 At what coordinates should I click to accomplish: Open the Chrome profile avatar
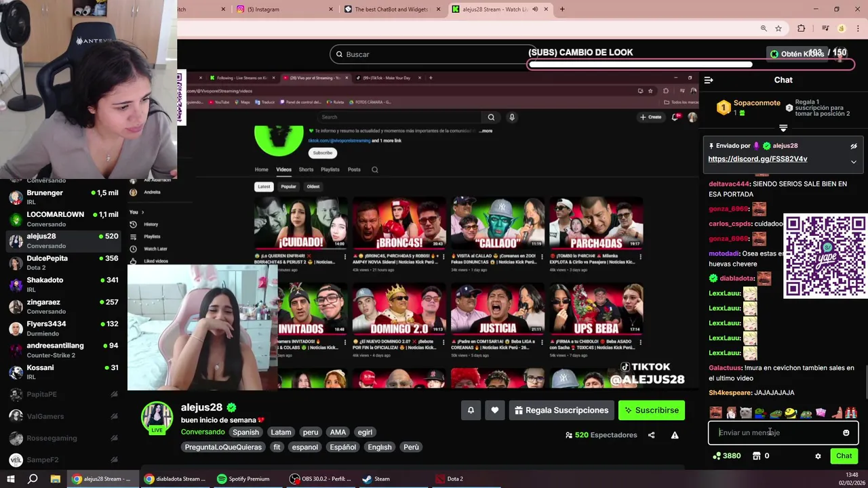(x=842, y=28)
